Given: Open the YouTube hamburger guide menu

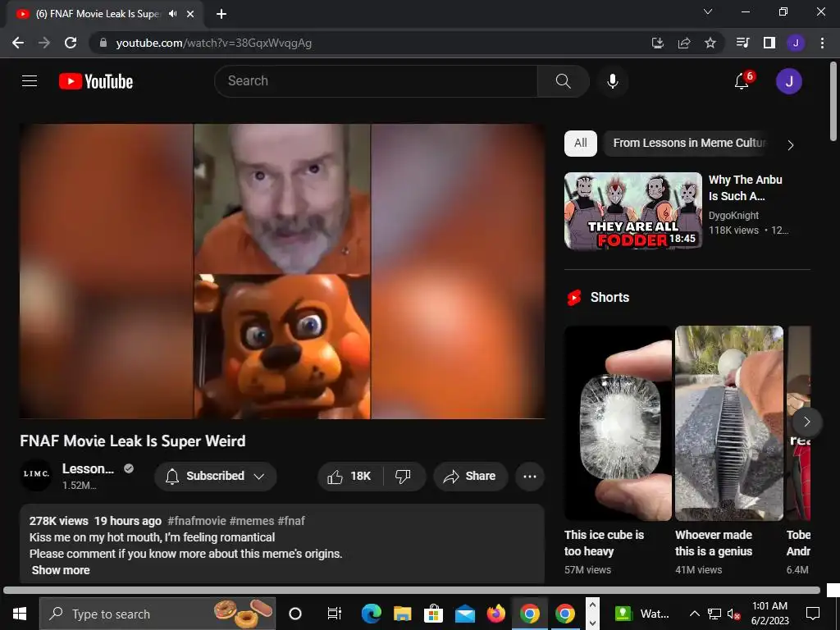Looking at the screenshot, I should pos(30,81).
